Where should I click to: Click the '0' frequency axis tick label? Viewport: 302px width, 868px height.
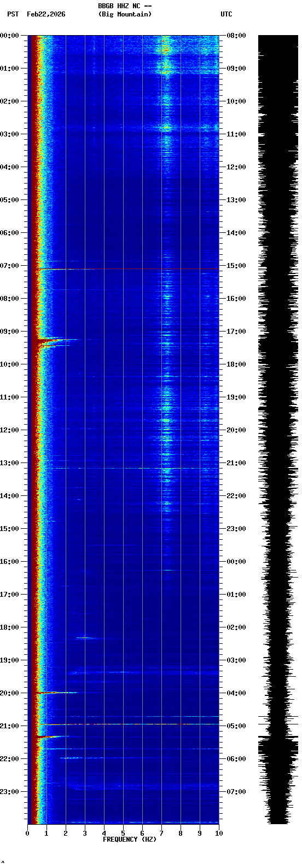pyautogui.click(x=27, y=833)
